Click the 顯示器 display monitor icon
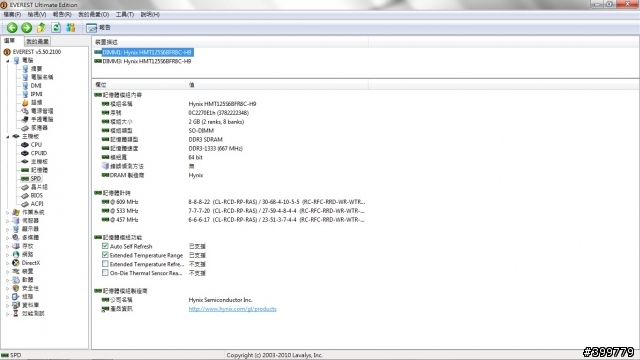 16,229
